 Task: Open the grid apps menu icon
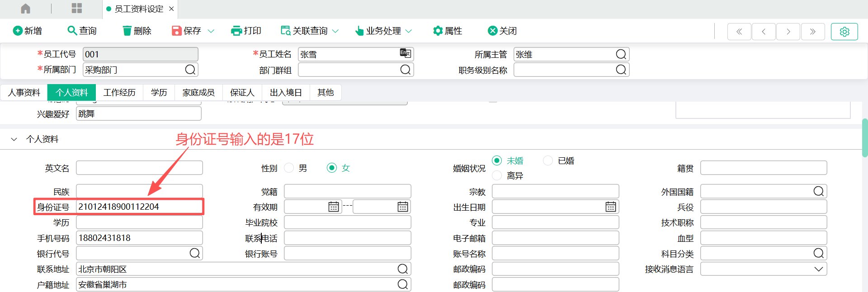point(77,9)
